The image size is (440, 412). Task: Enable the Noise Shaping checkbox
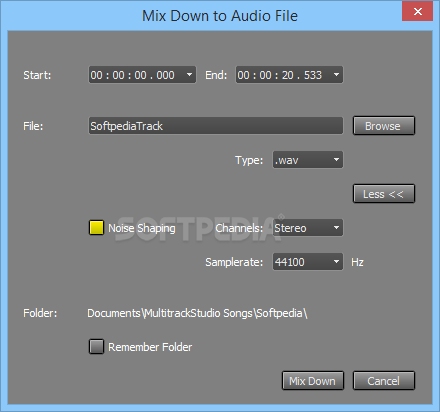pos(96,228)
